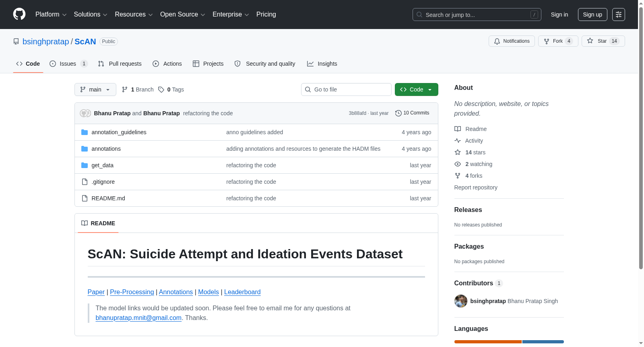Open the green Code dropdown button

(417, 89)
